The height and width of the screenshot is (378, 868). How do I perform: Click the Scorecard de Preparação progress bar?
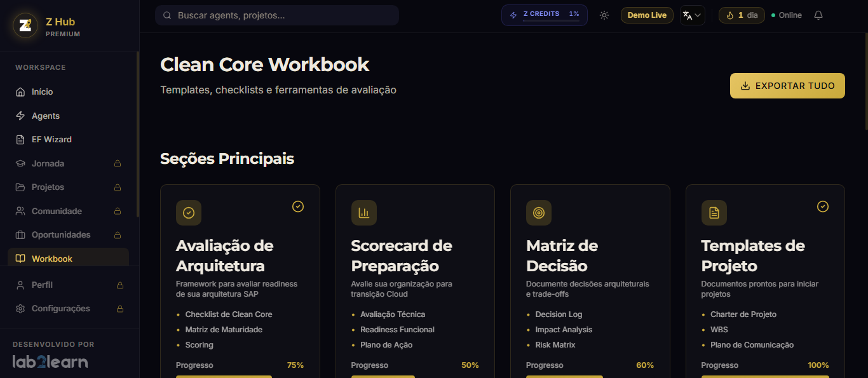[x=415, y=377]
